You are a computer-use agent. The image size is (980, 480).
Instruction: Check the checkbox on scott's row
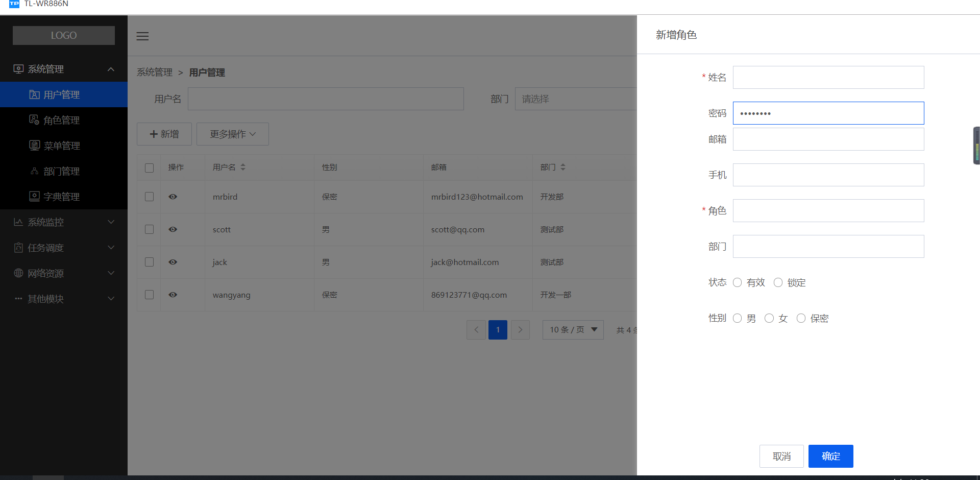(x=149, y=229)
